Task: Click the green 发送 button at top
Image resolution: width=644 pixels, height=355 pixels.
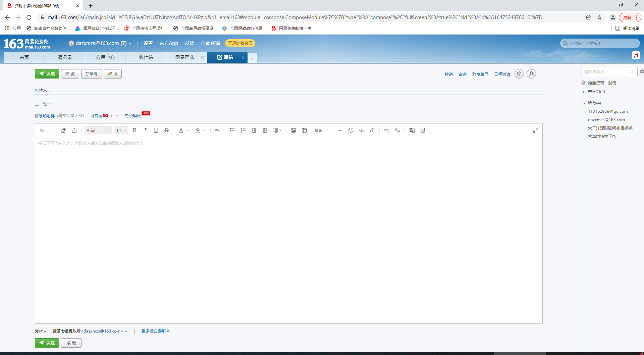Action: (47, 74)
